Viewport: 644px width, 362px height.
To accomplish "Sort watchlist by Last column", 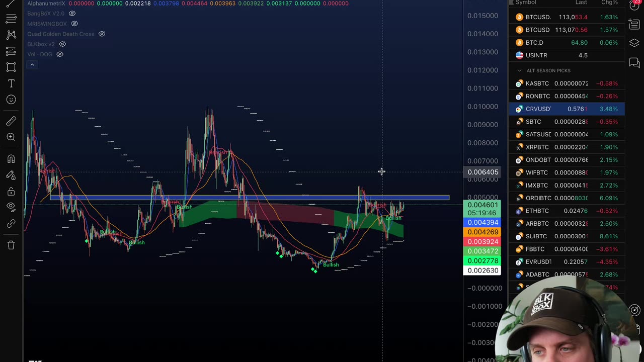I will pyautogui.click(x=581, y=3).
